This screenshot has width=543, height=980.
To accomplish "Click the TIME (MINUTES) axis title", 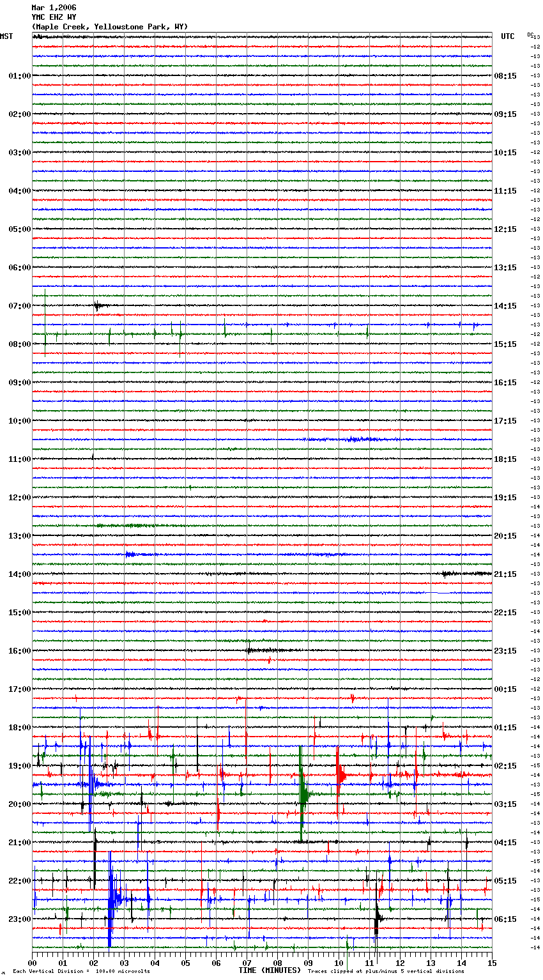I will pos(270,970).
